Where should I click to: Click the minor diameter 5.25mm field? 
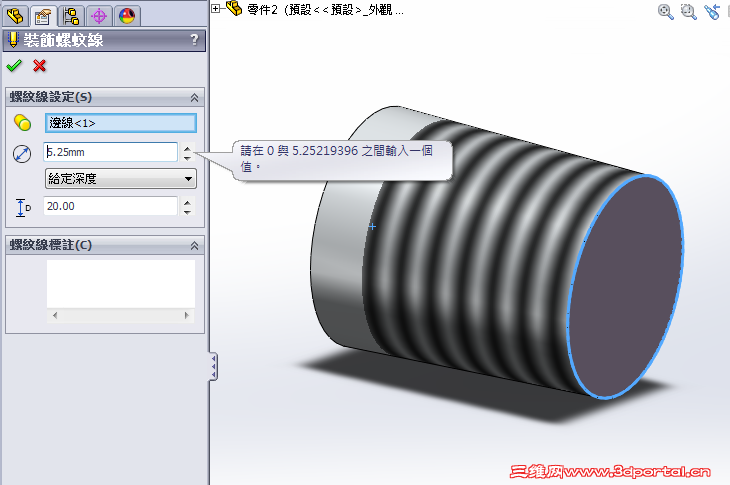coord(110,152)
